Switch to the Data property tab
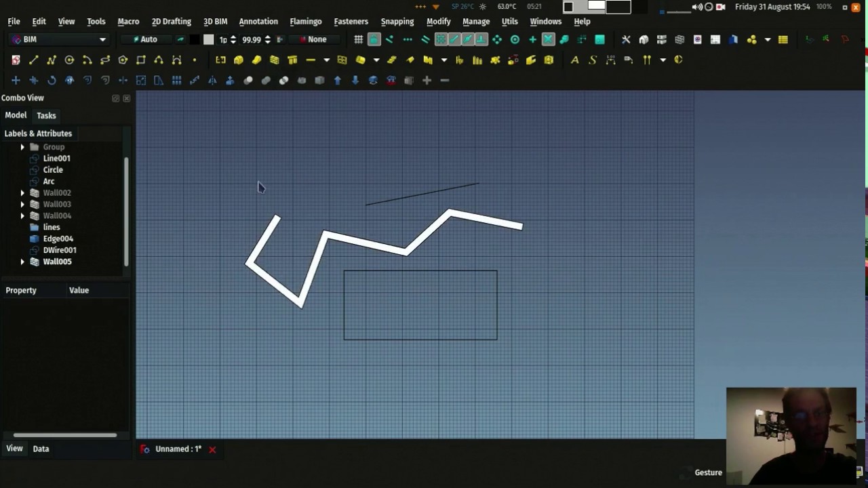Viewport: 868px width, 488px height. [x=41, y=449]
